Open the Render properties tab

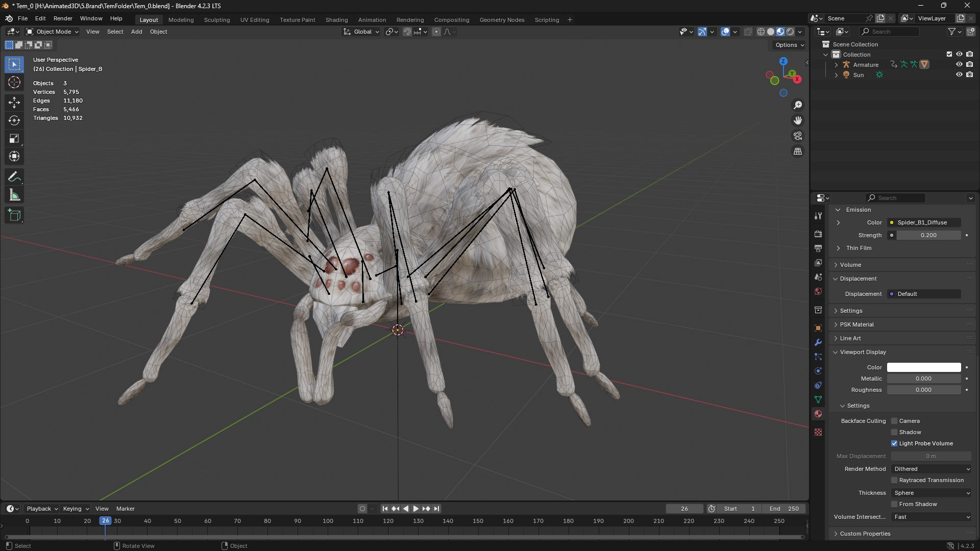pos(818,234)
